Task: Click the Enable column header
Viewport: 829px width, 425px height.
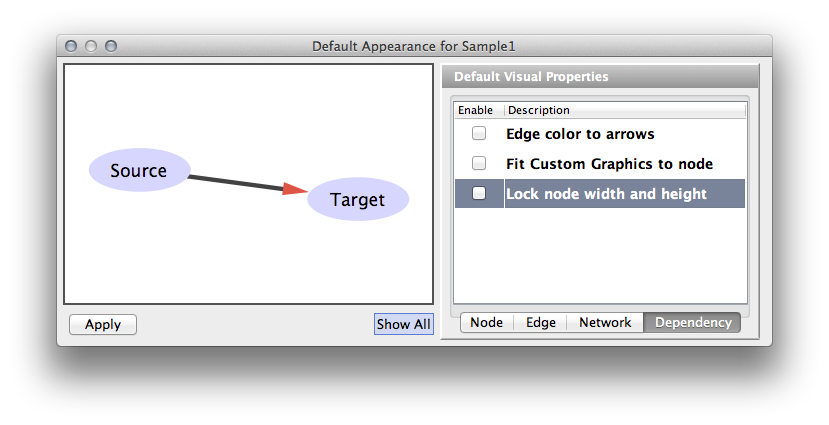Action: pyautogui.click(x=475, y=110)
